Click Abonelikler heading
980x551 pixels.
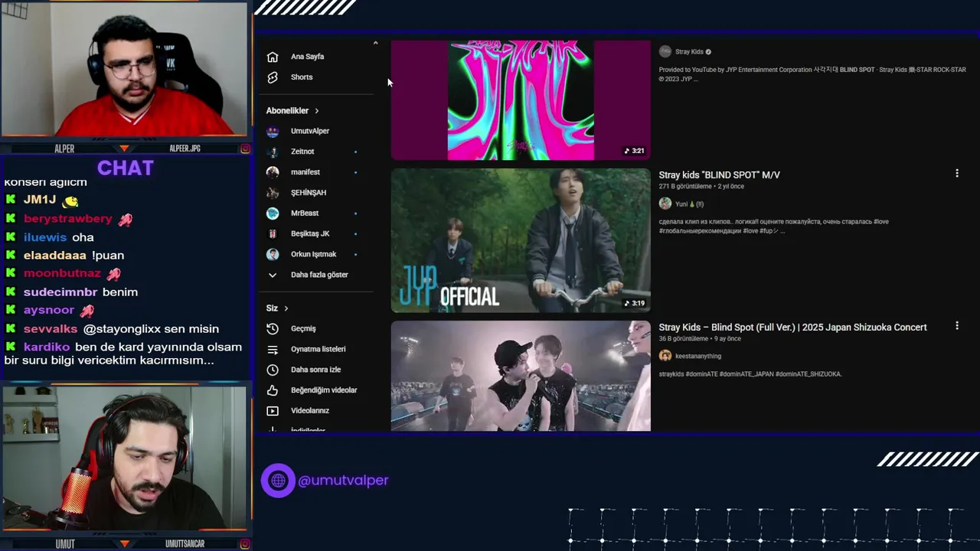(287, 111)
